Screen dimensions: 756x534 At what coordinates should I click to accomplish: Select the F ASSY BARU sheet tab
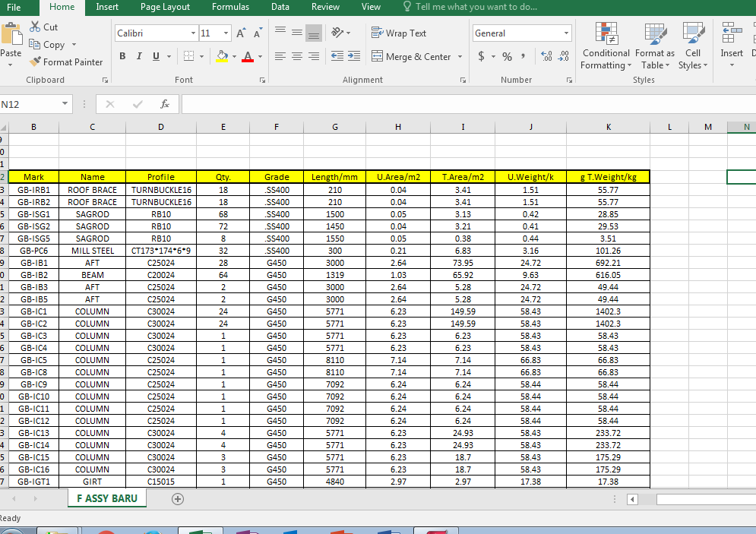[106, 498]
